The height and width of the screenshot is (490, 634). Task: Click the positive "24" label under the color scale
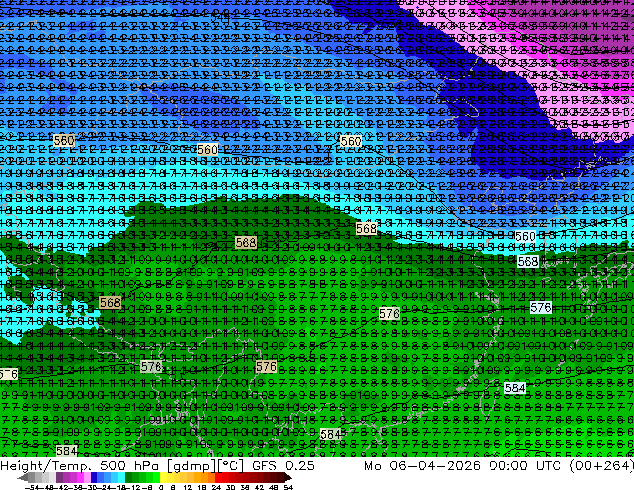click(216, 487)
